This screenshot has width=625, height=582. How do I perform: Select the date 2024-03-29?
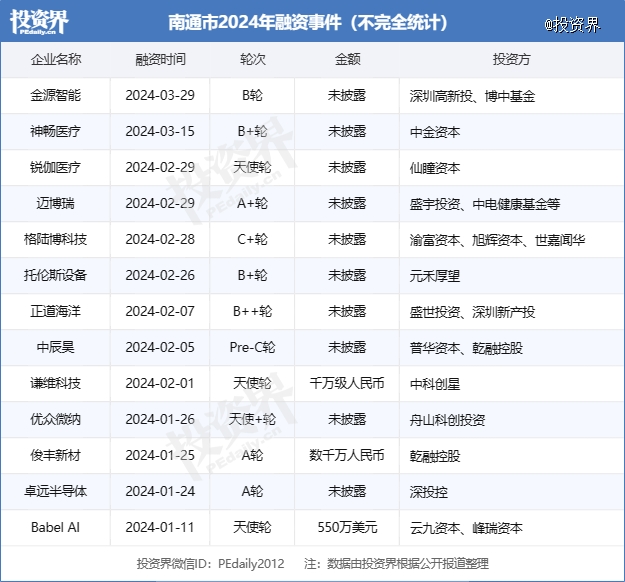pos(160,95)
